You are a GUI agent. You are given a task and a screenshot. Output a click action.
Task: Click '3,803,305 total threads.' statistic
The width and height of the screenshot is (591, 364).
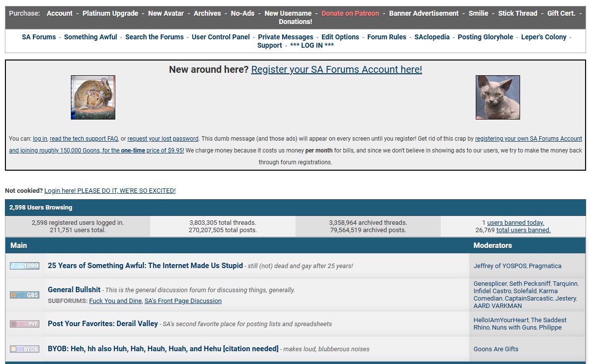223,223
